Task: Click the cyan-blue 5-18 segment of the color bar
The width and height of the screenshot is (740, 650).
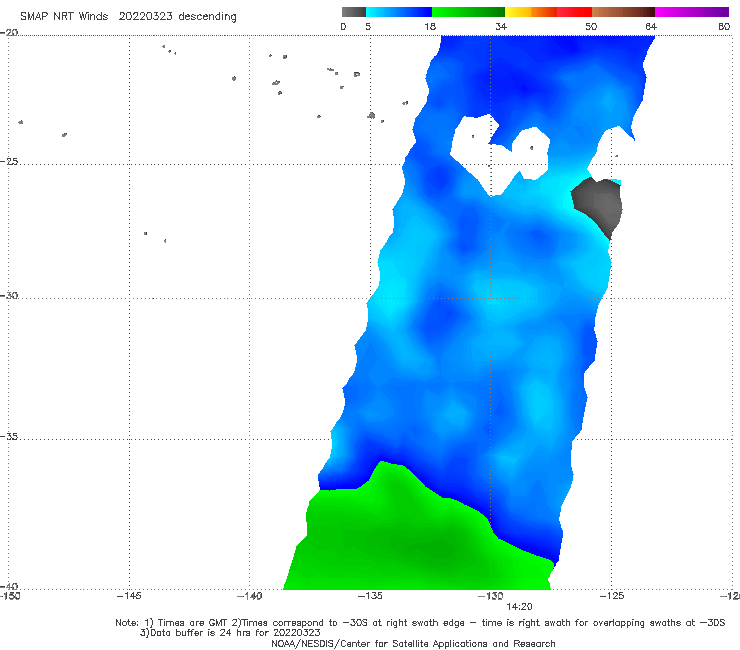Action: (x=399, y=12)
